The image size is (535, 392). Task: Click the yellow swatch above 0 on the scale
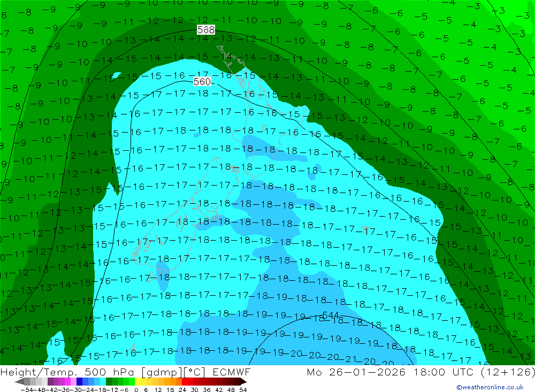click(138, 382)
